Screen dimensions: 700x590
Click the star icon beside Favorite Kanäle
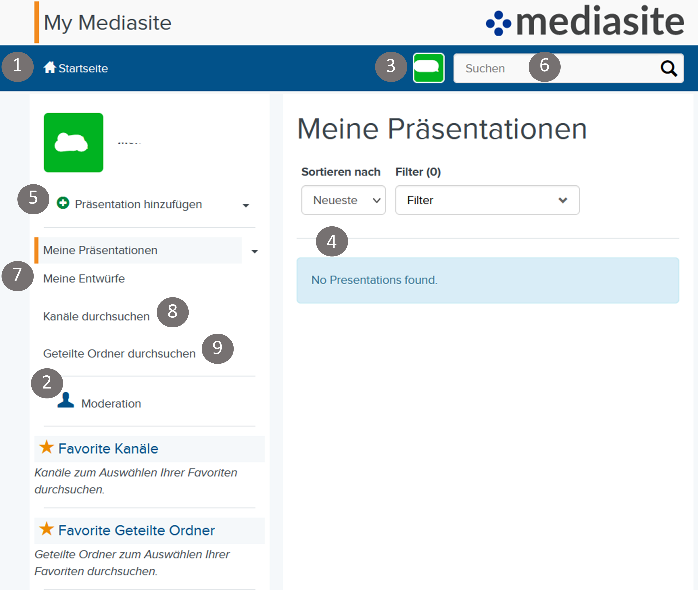click(46, 447)
